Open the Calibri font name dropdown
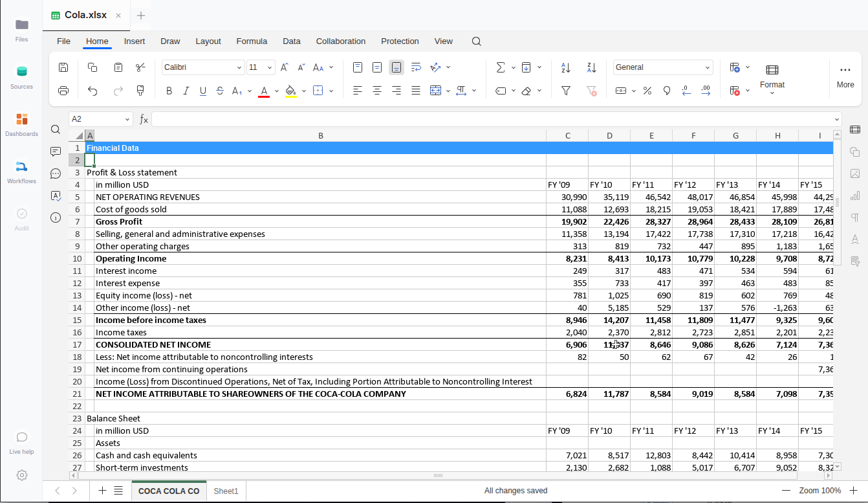868x503 pixels. [239, 67]
